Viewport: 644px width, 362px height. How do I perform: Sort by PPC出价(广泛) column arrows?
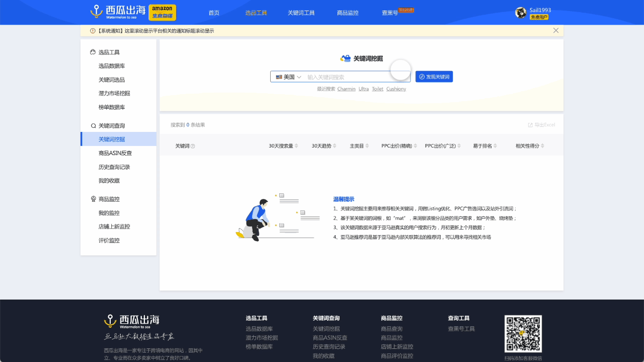click(x=459, y=146)
